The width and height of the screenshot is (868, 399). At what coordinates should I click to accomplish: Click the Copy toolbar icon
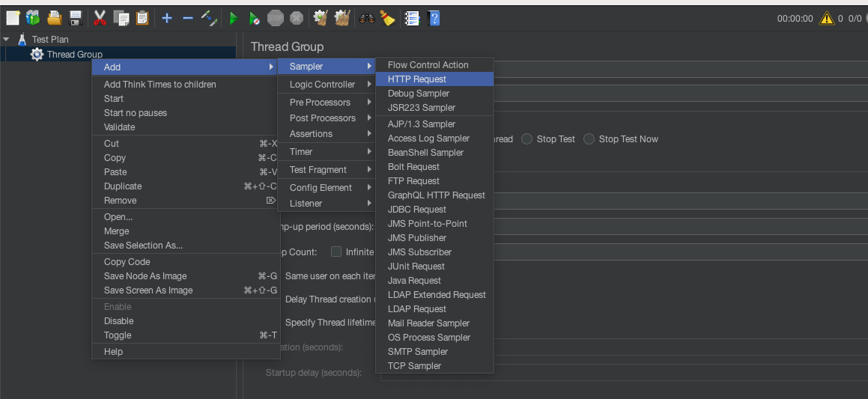click(x=121, y=18)
